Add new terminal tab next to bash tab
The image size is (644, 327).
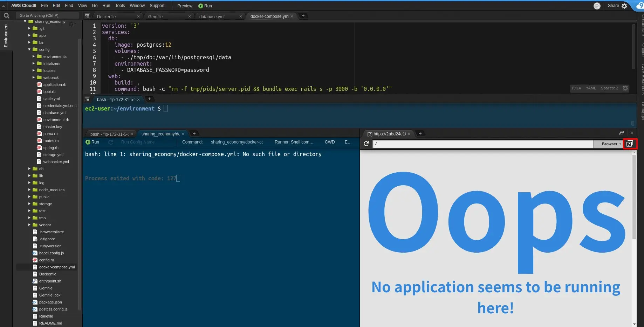click(x=150, y=99)
